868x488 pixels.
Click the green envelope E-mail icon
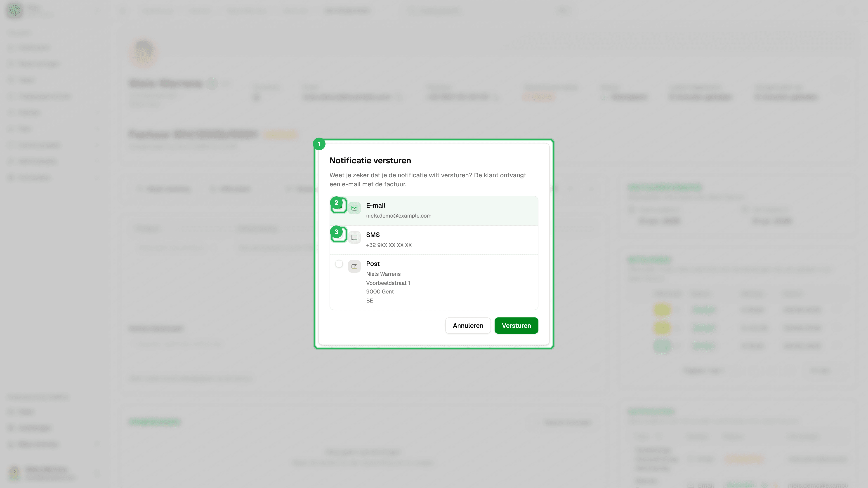pyautogui.click(x=354, y=208)
